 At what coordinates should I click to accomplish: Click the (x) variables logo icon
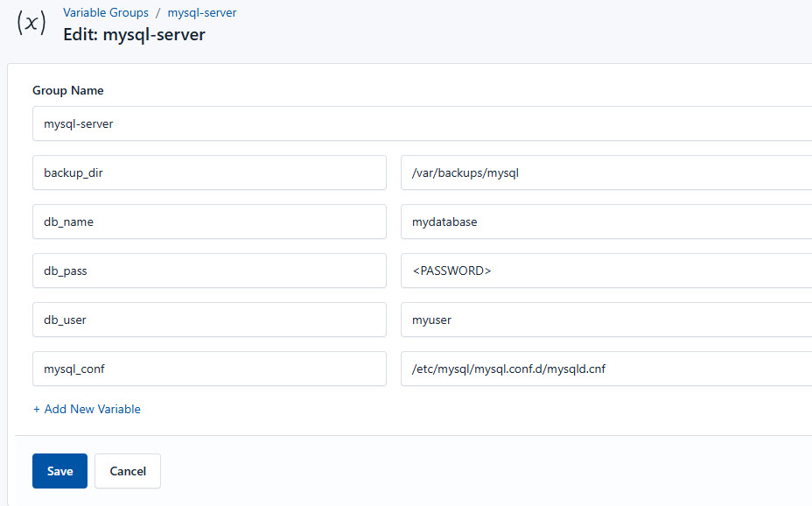pos(31,24)
